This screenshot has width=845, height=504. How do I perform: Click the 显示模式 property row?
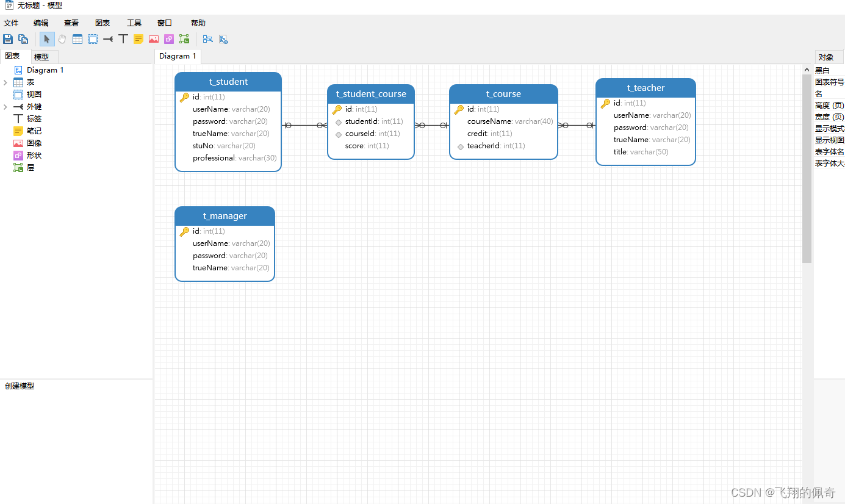click(830, 128)
